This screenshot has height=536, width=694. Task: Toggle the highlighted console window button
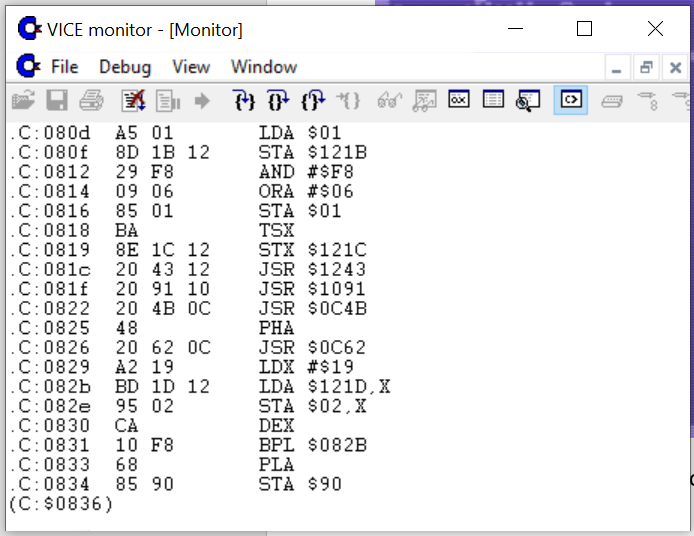tap(570, 100)
